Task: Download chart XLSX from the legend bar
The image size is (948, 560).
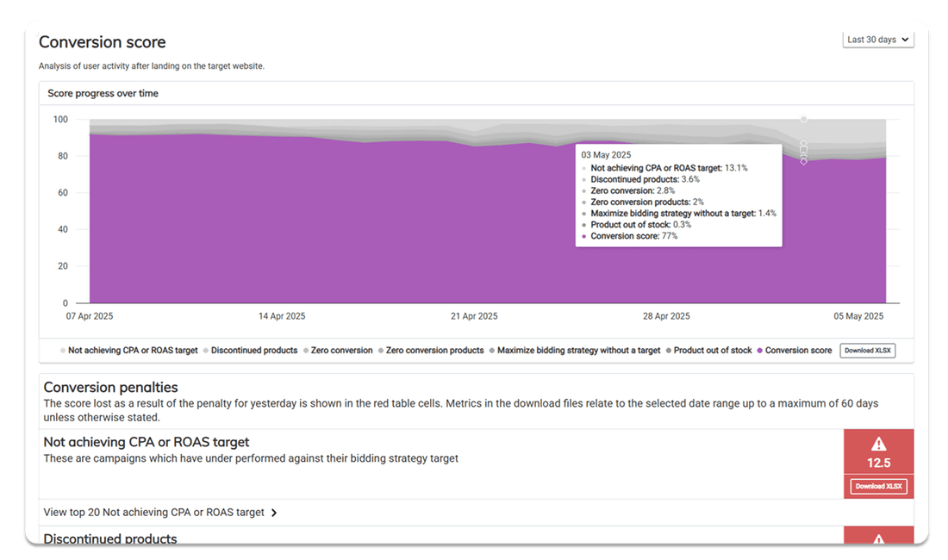Action: [868, 351]
